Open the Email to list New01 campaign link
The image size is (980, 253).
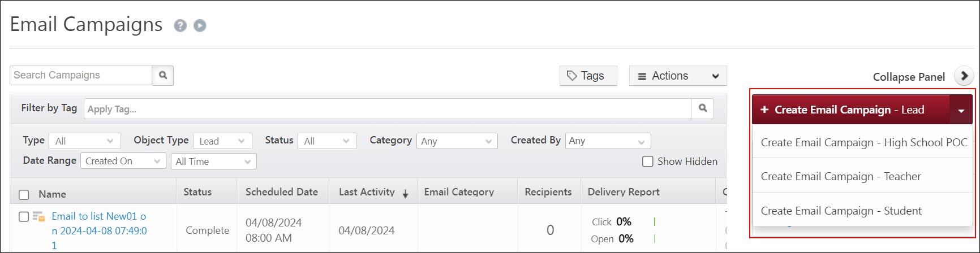point(100,230)
